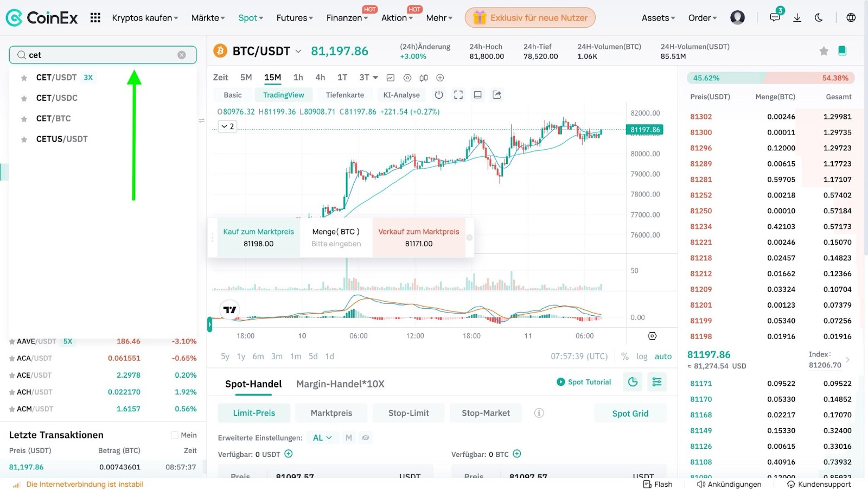Click the apps grid menu icon
This screenshot has width=868, height=490.
(95, 18)
